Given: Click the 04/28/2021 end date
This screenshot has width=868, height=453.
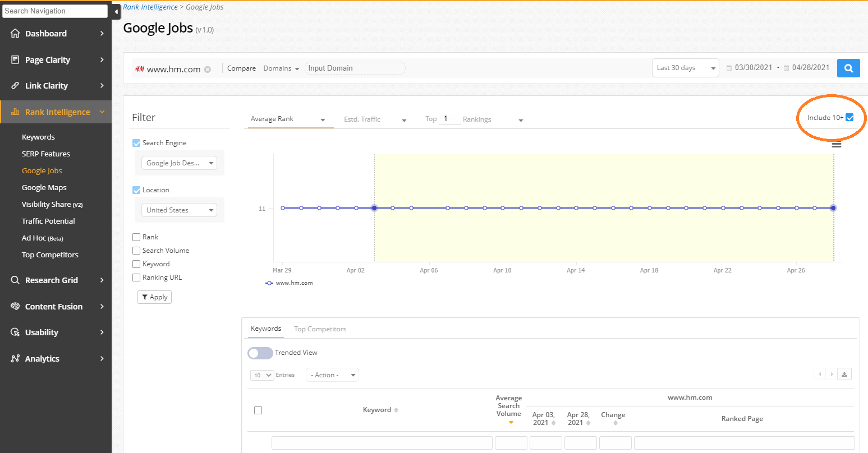Looking at the screenshot, I should pyautogui.click(x=811, y=68).
